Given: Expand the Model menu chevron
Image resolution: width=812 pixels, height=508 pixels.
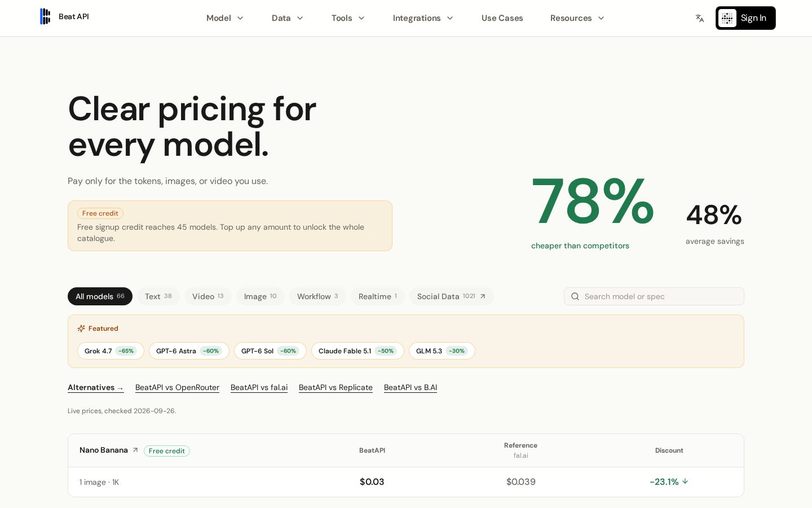Looking at the screenshot, I should pyautogui.click(x=240, y=18).
